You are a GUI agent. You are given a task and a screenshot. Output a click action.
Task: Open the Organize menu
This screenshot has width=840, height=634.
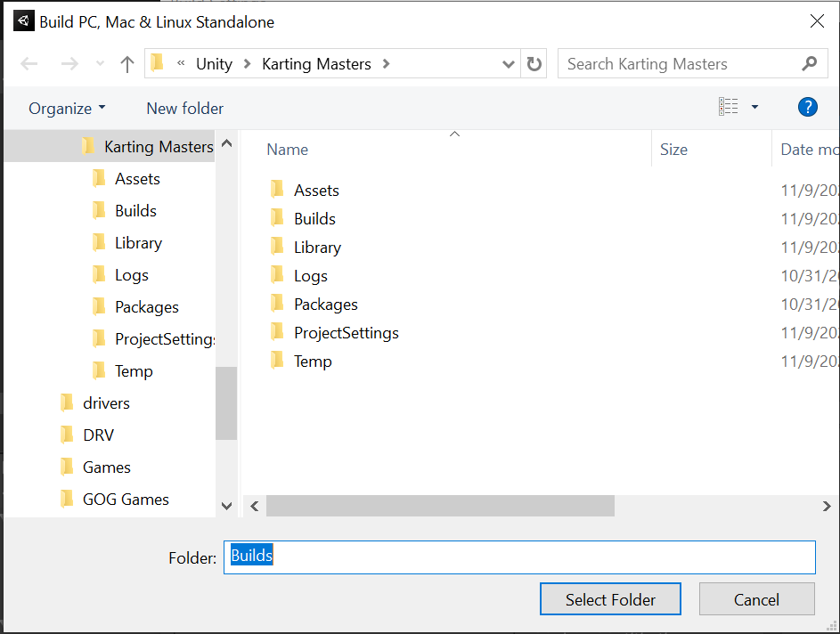coord(67,109)
